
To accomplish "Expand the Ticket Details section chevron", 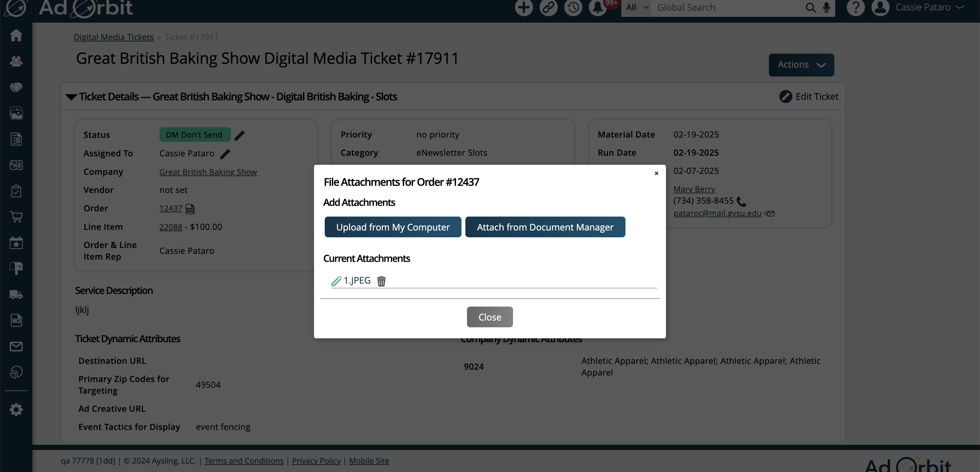I will 71,96.
